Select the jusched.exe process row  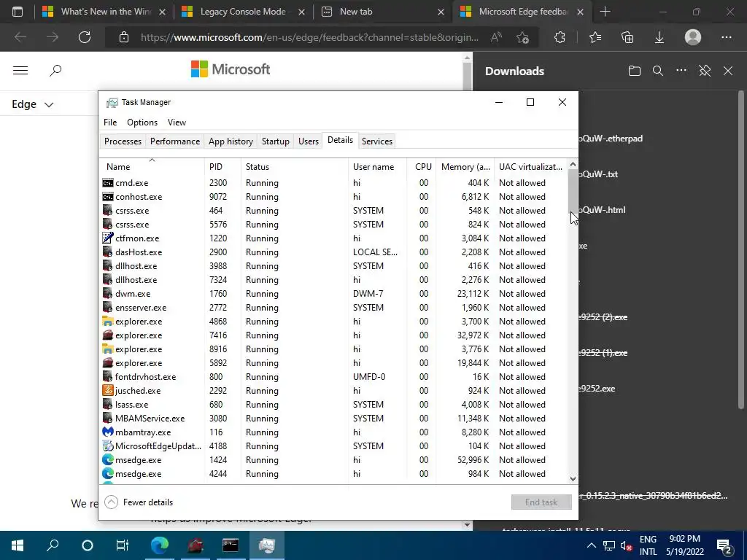(x=333, y=391)
